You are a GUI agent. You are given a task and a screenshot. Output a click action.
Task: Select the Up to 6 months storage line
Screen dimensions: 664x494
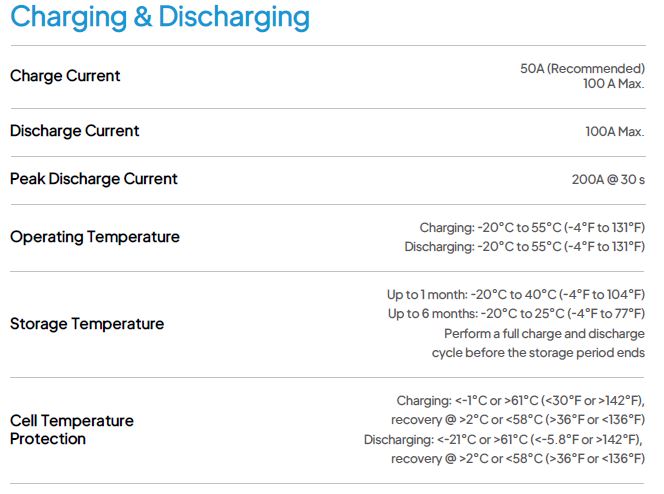pos(516,314)
